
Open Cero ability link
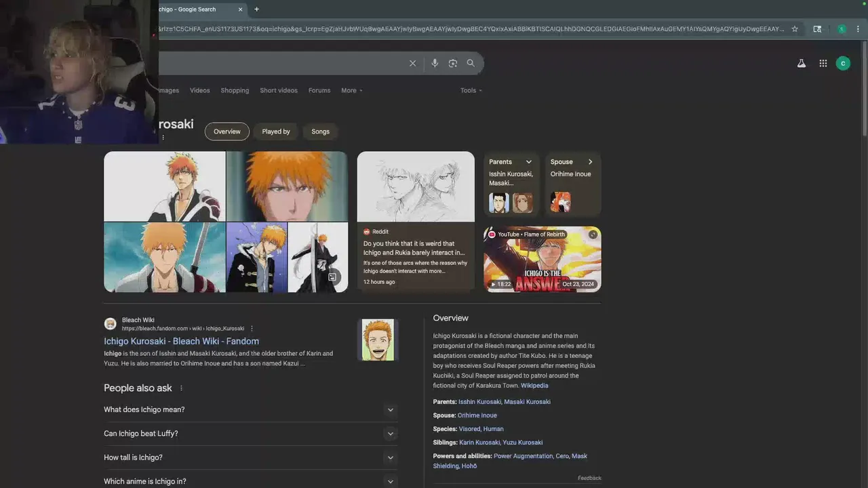point(562,456)
